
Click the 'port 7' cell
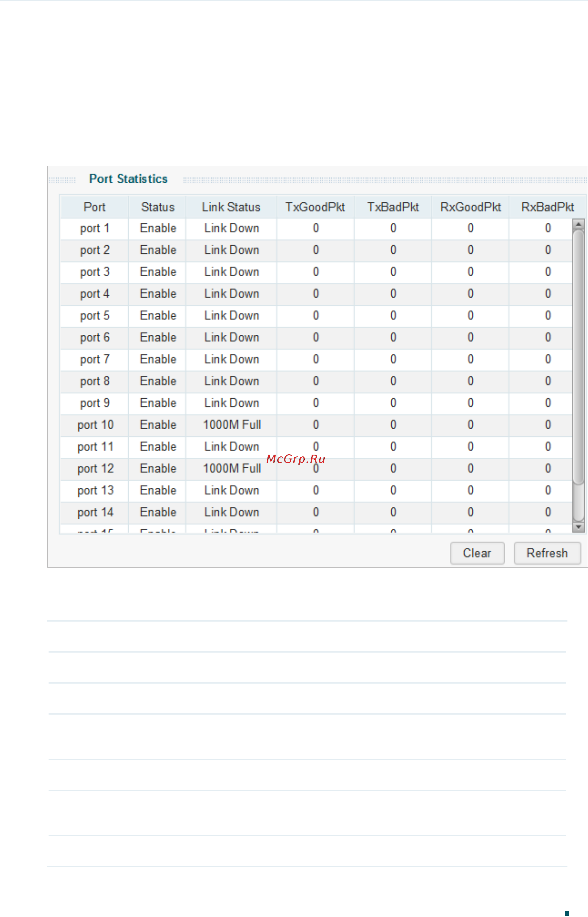tap(95, 360)
